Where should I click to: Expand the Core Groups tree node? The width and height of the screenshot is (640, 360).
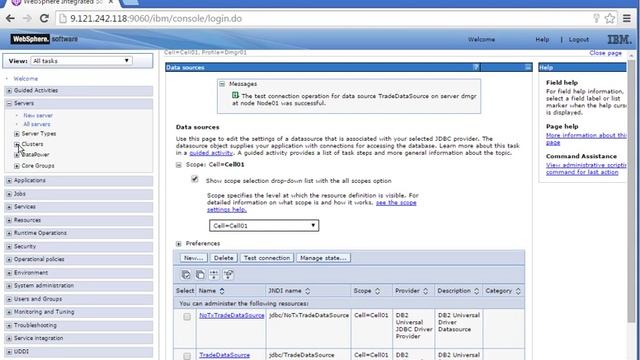click(17, 166)
